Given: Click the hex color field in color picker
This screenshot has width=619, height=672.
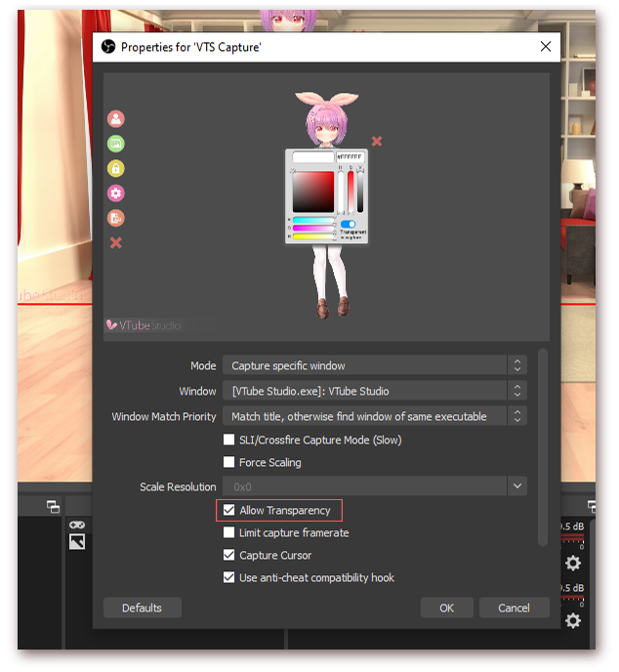Looking at the screenshot, I should (x=350, y=157).
